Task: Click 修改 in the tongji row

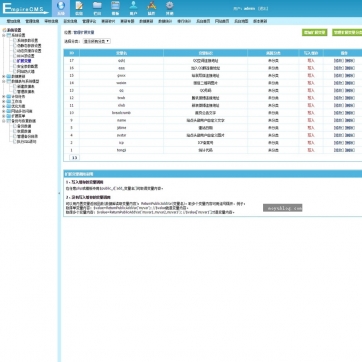Action: tap(339, 150)
